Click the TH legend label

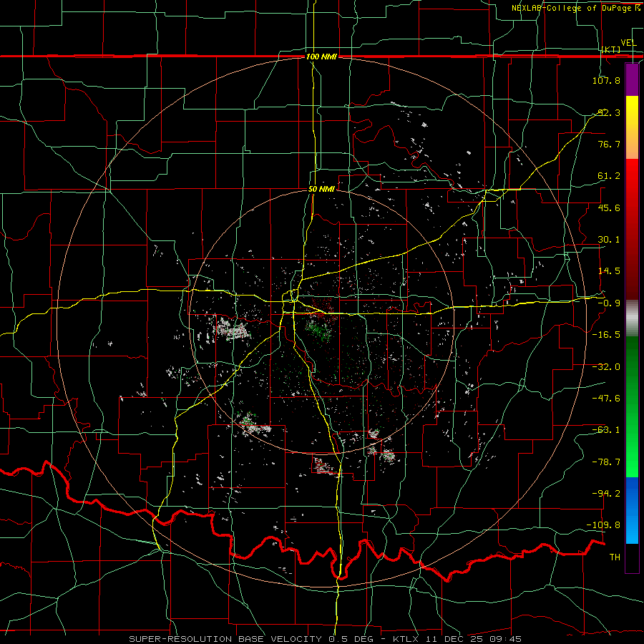point(615,557)
